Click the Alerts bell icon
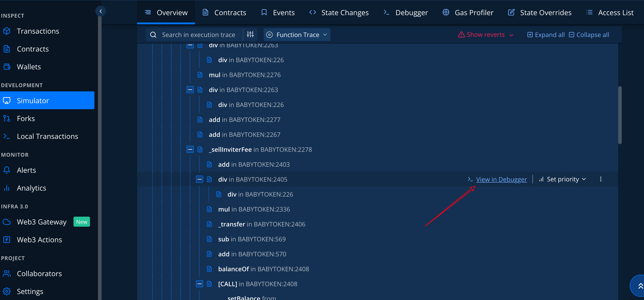Screen dimensions: 644x300 pos(7,170)
